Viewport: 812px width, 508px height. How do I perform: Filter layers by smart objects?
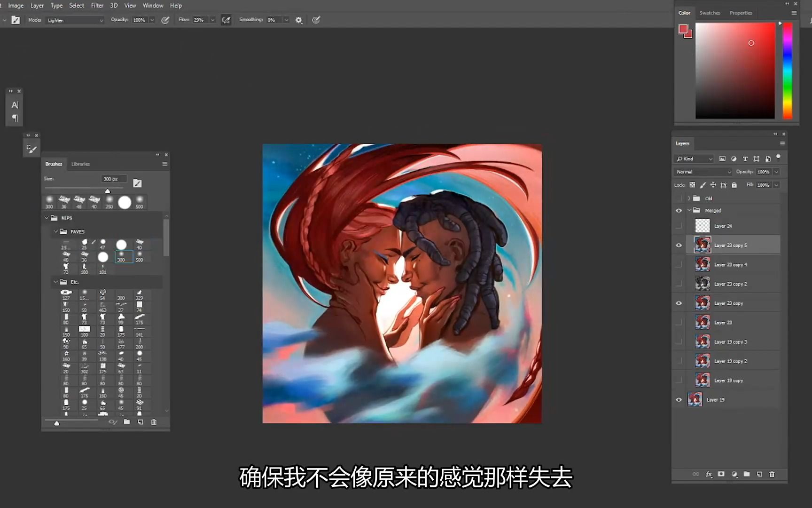pos(768,159)
